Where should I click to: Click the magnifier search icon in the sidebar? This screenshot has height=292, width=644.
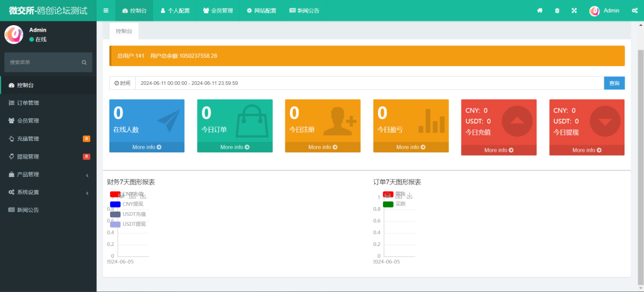pyautogui.click(x=84, y=62)
